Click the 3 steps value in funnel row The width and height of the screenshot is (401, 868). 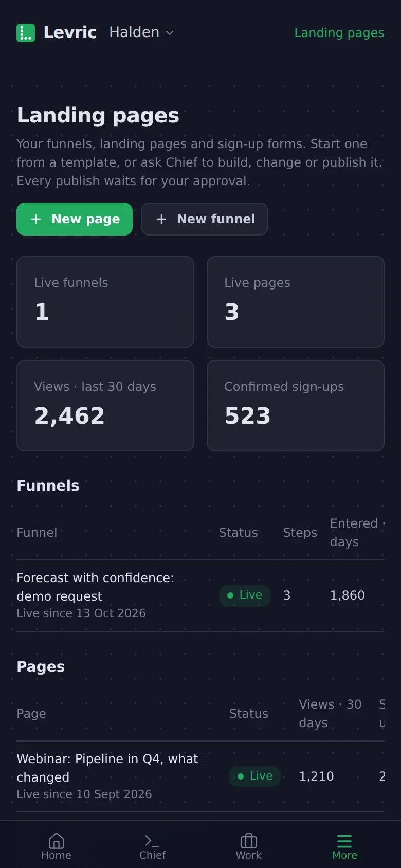(x=287, y=595)
